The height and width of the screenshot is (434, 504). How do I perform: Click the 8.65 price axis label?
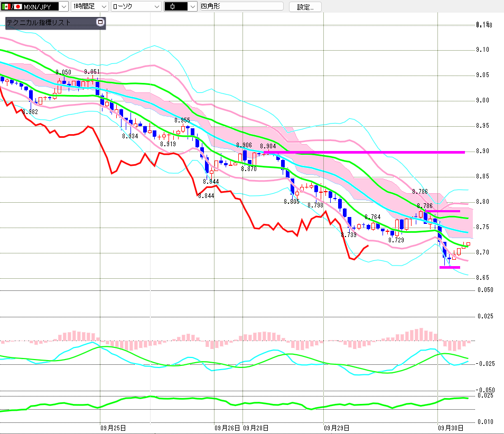click(x=482, y=278)
